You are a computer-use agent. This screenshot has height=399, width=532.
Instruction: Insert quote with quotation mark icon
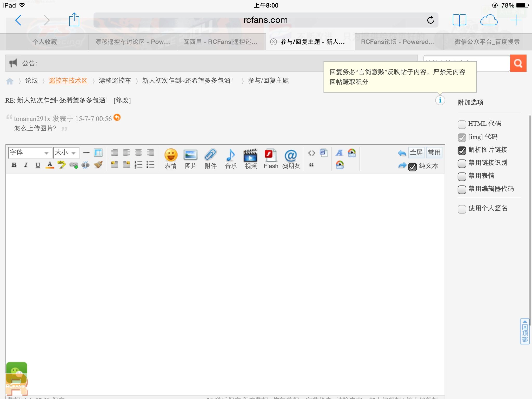coord(311,165)
